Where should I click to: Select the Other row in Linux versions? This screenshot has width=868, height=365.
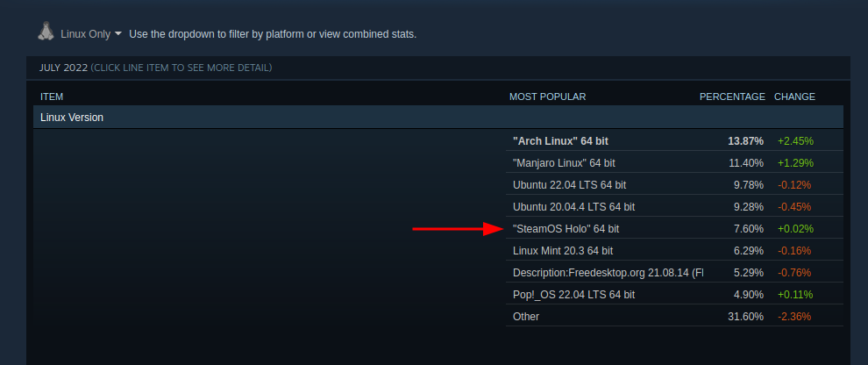674,316
